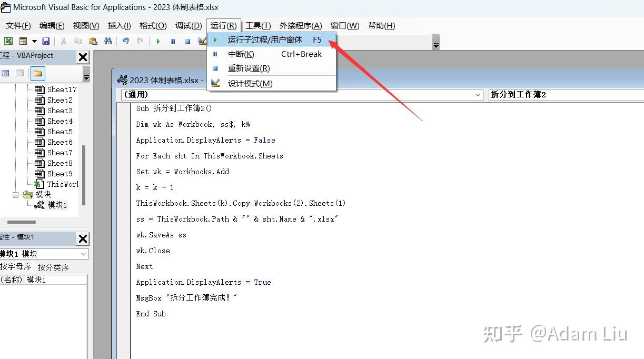Viewport: 644px width, 359px height.
Task: Collapse the 模块 folder node
Action: tap(15, 195)
